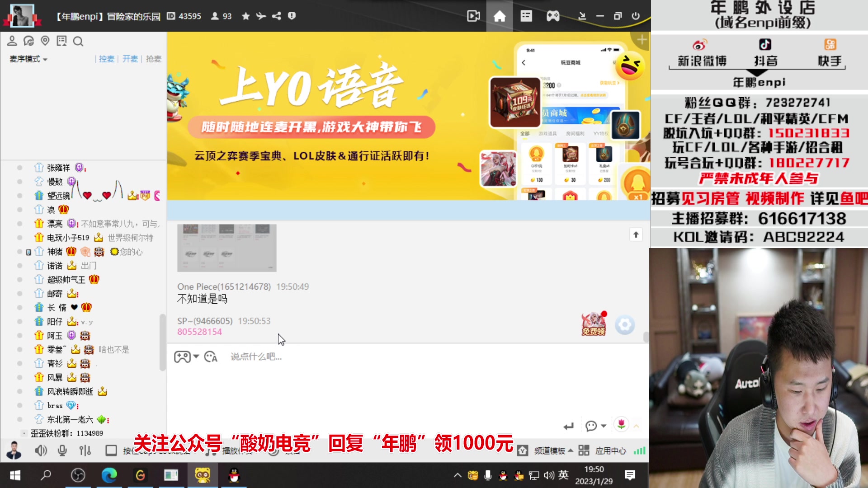Toggle the microphone icon in bottom bar
Viewport: 868px width, 488px height.
(x=62, y=450)
